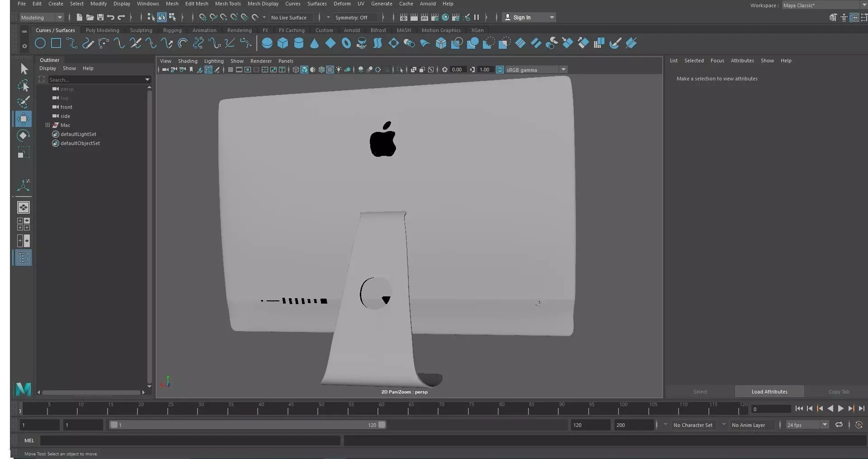Toggle snap to grids

203,17
